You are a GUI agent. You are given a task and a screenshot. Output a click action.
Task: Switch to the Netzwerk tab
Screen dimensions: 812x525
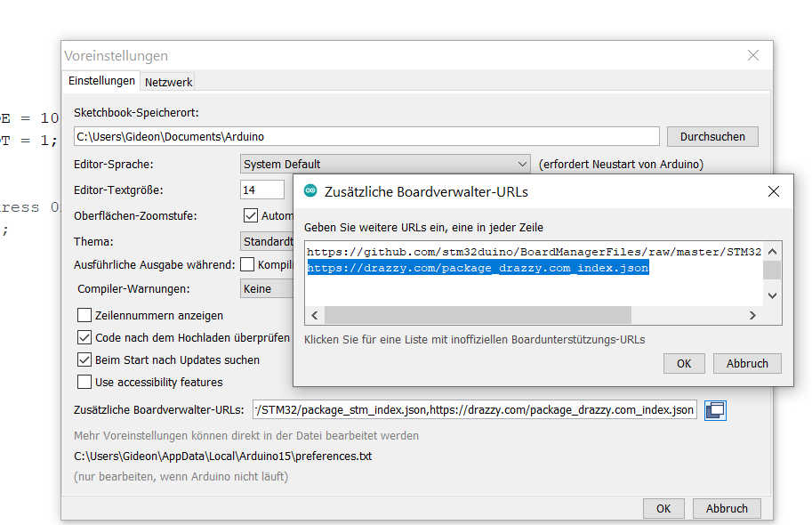click(x=169, y=82)
